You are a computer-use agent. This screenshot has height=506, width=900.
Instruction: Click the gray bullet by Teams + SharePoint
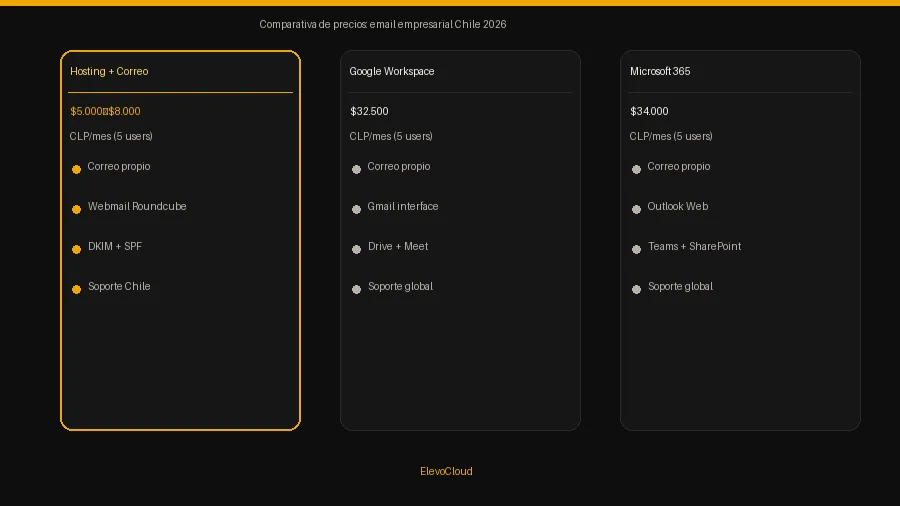click(x=636, y=250)
